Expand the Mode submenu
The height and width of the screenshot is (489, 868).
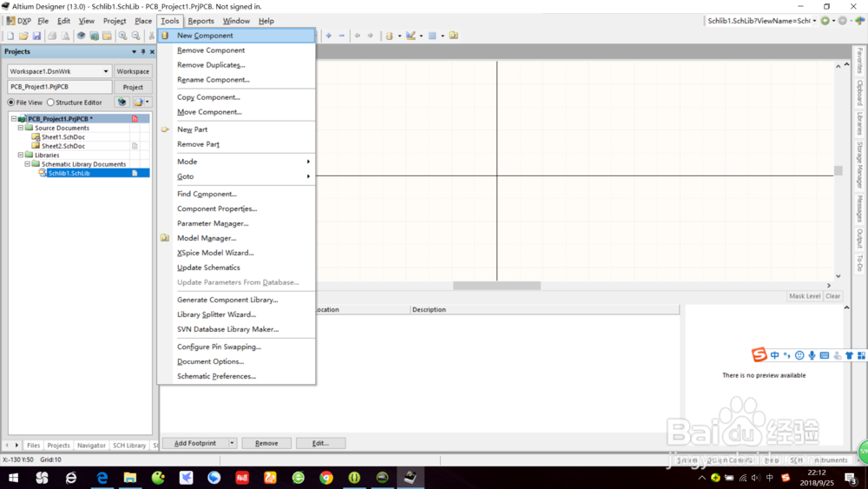[236, 162]
